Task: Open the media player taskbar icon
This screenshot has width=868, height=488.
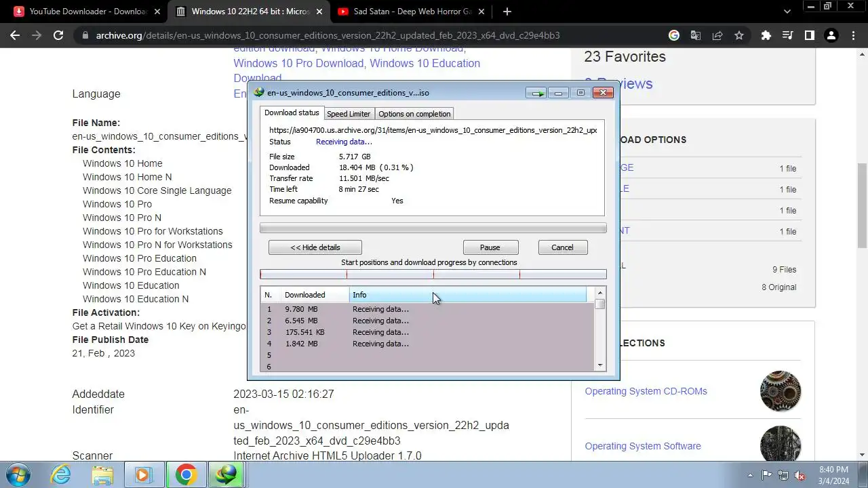Action: pyautogui.click(x=143, y=474)
